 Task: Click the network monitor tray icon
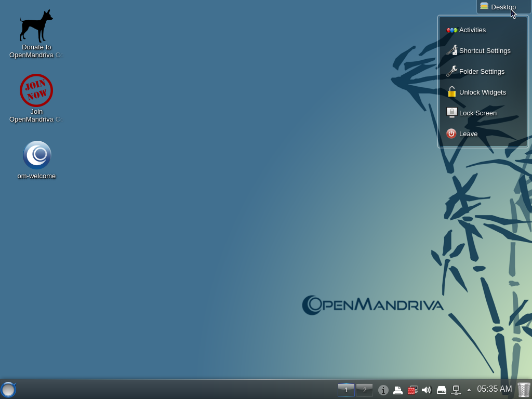pyautogui.click(x=456, y=390)
